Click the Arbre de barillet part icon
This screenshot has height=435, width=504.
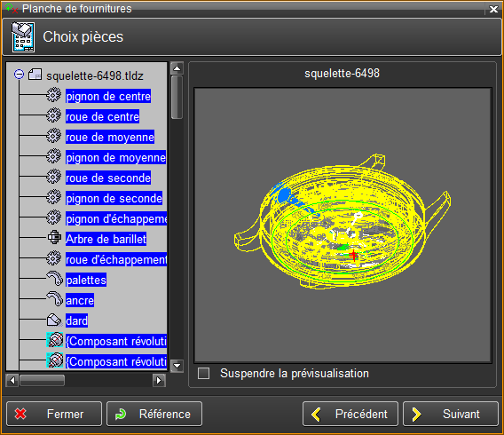(x=54, y=238)
